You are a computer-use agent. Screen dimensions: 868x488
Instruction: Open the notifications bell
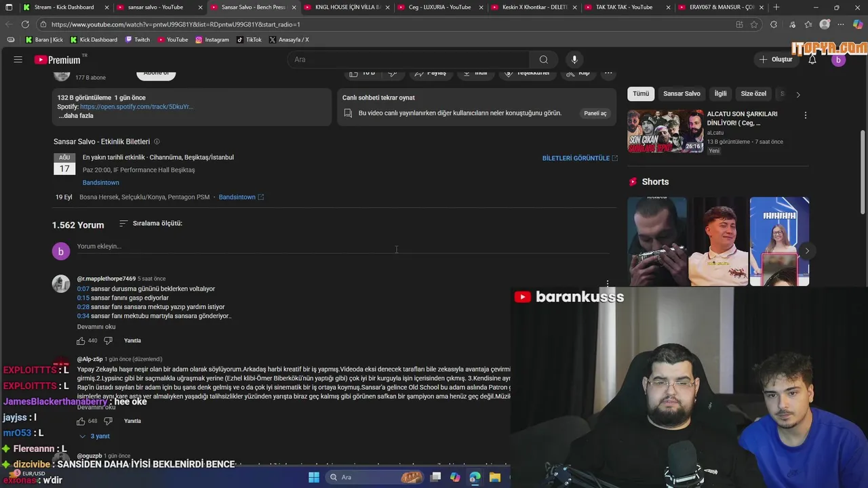[812, 60]
